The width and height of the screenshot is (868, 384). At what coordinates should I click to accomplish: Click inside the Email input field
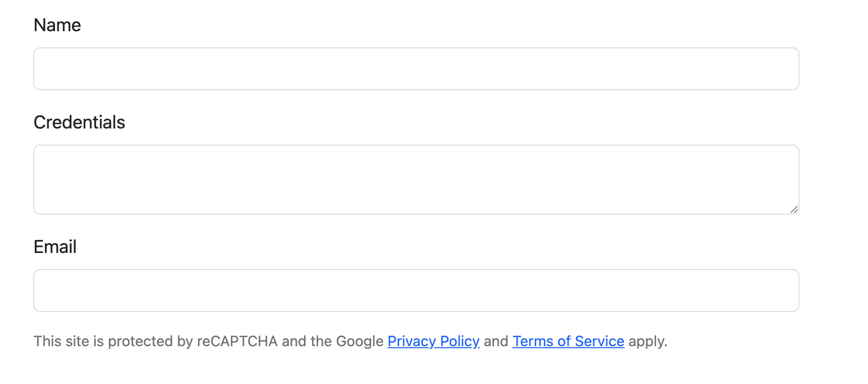[x=416, y=290]
